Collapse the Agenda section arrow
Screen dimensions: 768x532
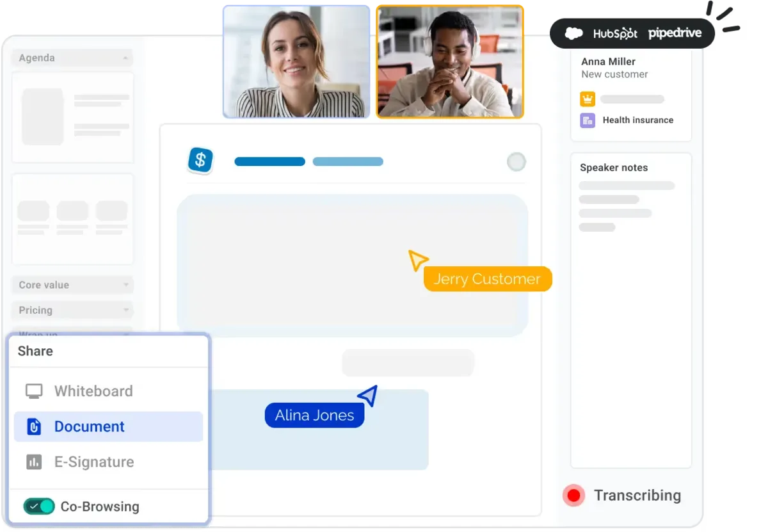coord(125,58)
